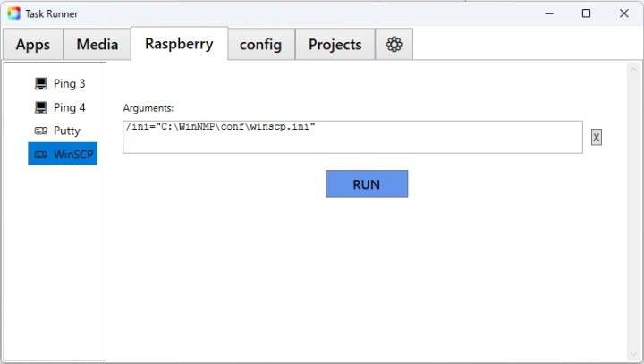644x364 pixels.
Task: Select the Ping 3 label
Action: pyautogui.click(x=70, y=83)
